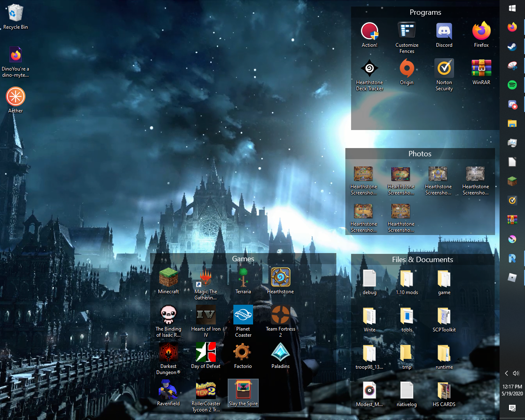Select the Slay the Spire icon
Viewport: 525px width, 420px height.
tap(243, 393)
